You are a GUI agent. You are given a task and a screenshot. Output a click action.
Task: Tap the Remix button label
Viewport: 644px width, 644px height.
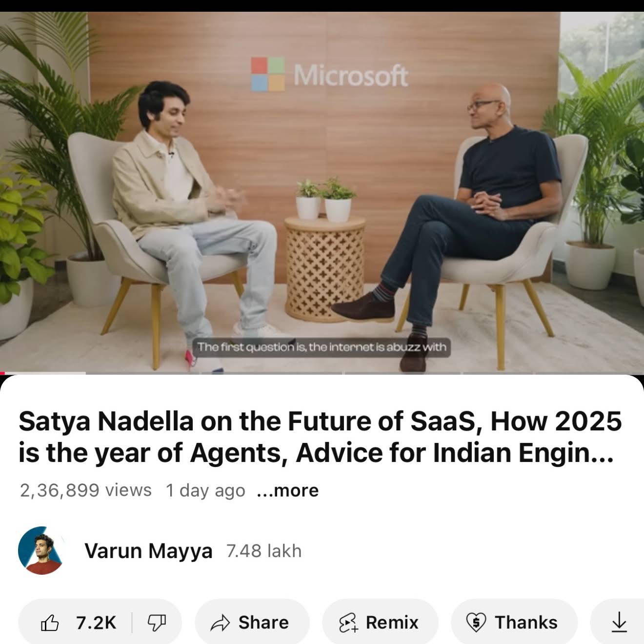click(392, 623)
